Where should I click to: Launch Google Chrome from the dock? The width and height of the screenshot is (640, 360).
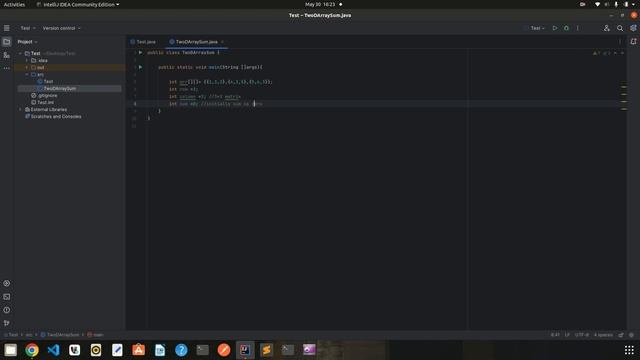32,350
